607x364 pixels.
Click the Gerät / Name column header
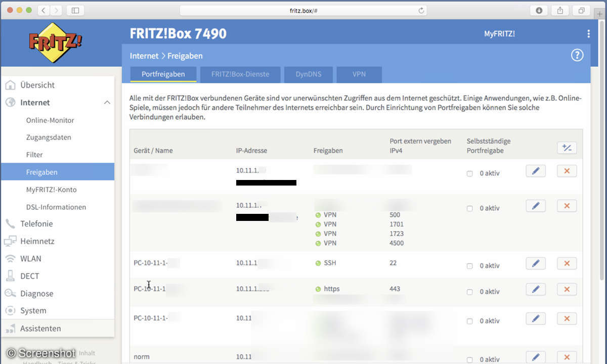pyautogui.click(x=153, y=151)
